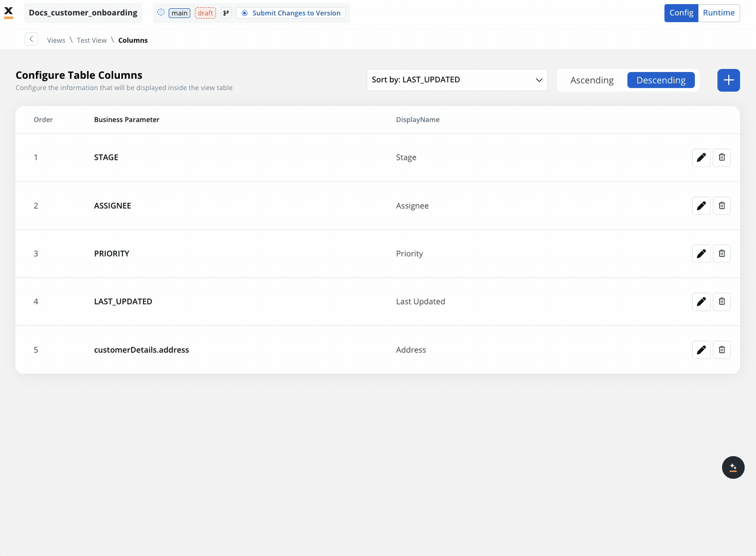Switch to Runtime tab

point(718,13)
